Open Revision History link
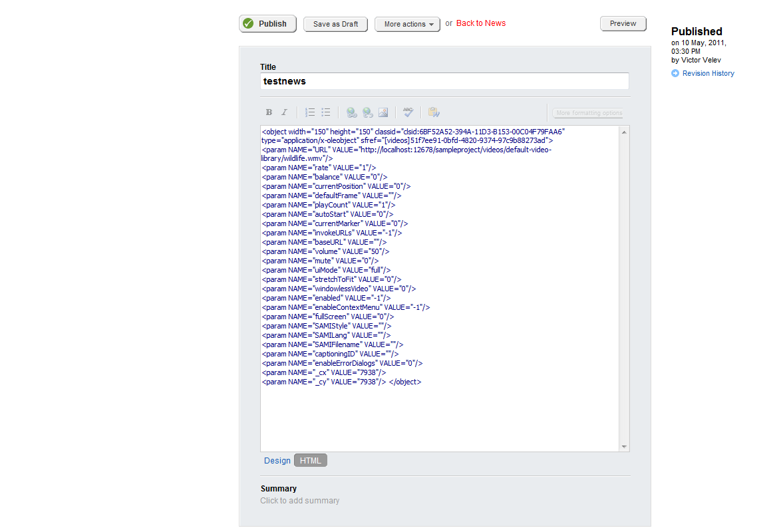 coord(708,73)
